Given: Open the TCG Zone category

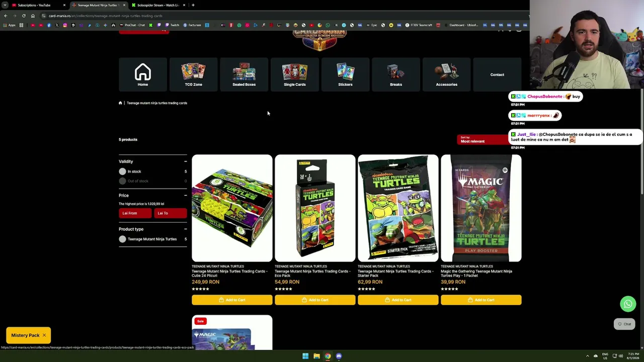Looking at the screenshot, I should coord(193,74).
